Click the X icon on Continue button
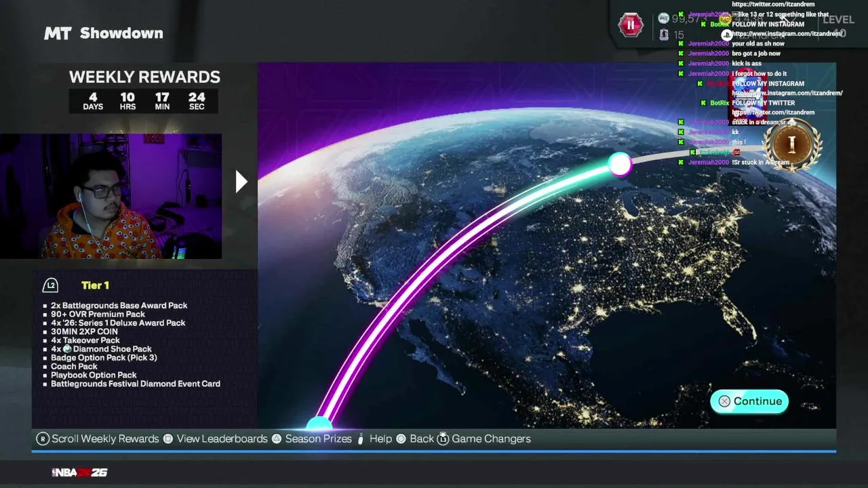This screenshot has height=488, width=868. pyautogui.click(x=724, y=401)
